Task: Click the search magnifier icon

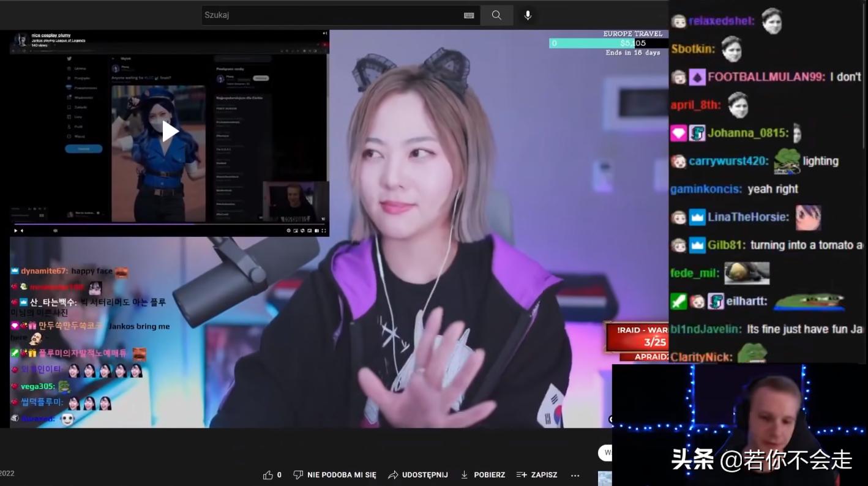Action: coord(496,15)
